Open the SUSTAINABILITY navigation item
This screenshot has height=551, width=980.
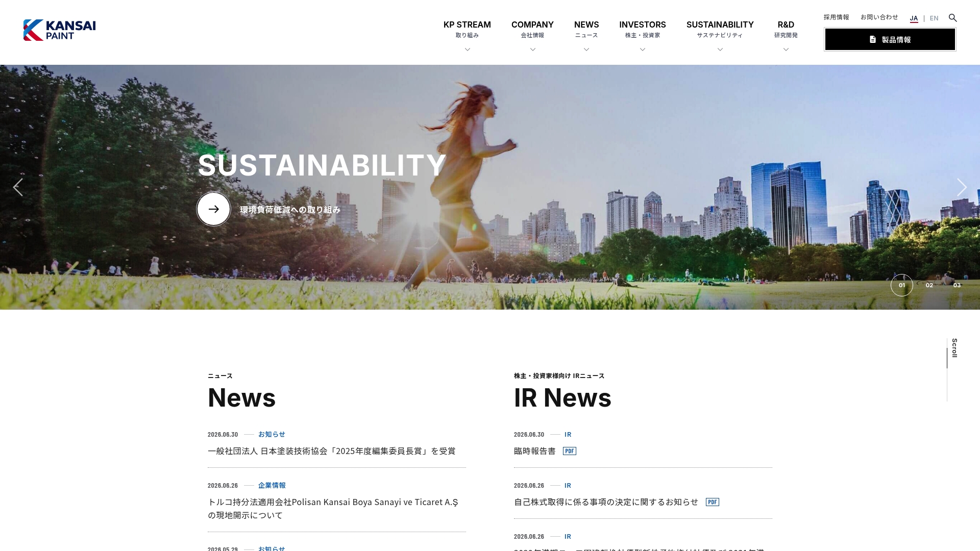click(x=720, y=29)
